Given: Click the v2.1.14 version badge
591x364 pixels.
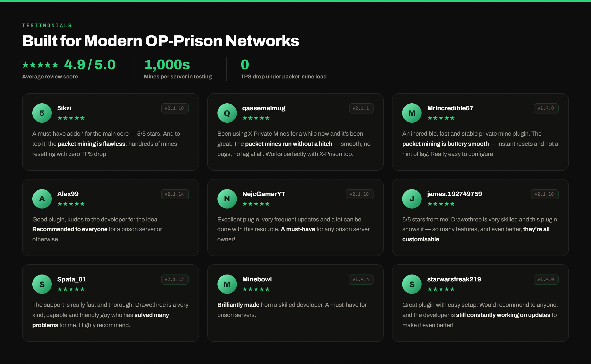Looking at the screenshot, I should [175, 194].
